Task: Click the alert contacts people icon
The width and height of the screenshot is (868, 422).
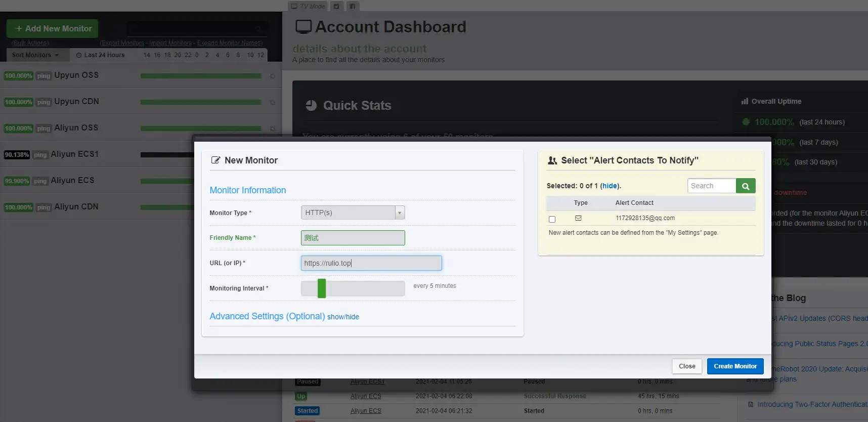Action: click(552, 160)
